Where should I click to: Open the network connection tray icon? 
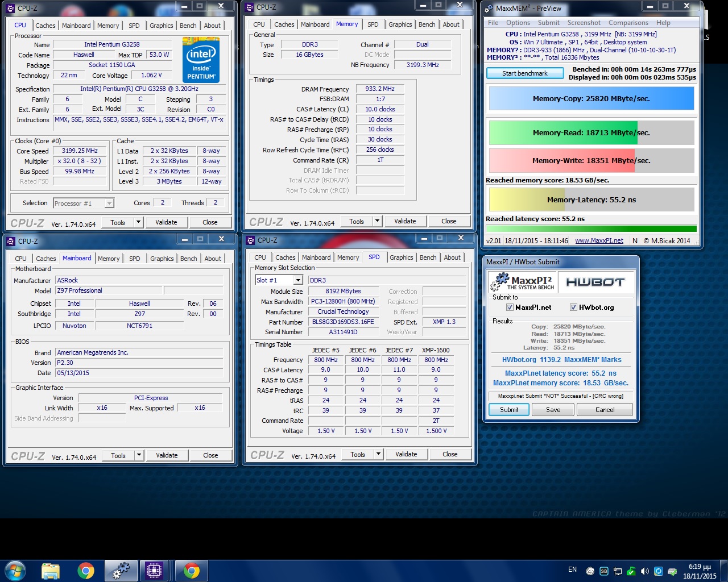pos(617,571)
